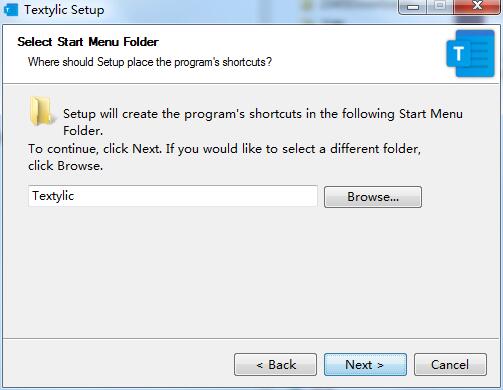This screenshot has height=390, width=503.
Task: Click the "Textylic Setup" window title text
Action: coord(64,10)
